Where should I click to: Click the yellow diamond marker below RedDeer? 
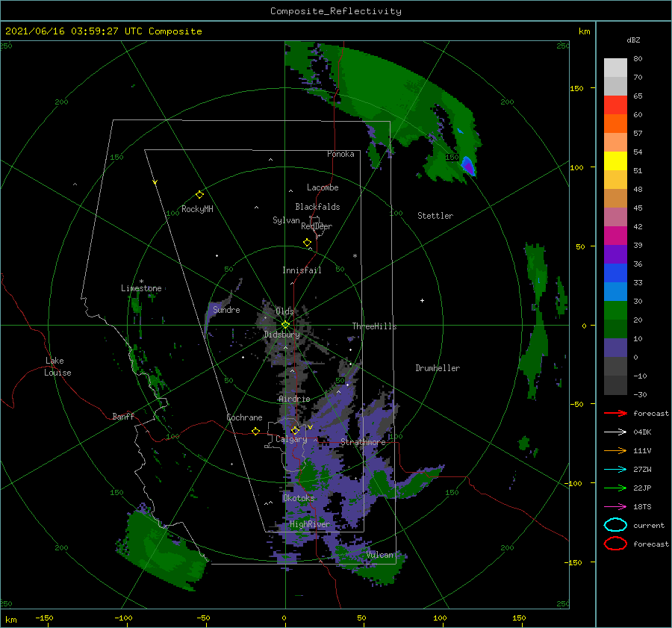coord(308,243)
